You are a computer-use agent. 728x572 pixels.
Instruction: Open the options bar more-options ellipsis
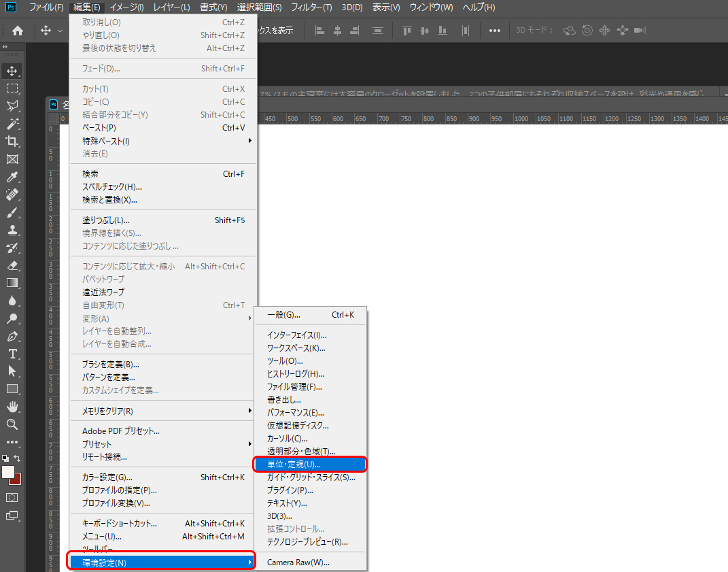point(494,31)
